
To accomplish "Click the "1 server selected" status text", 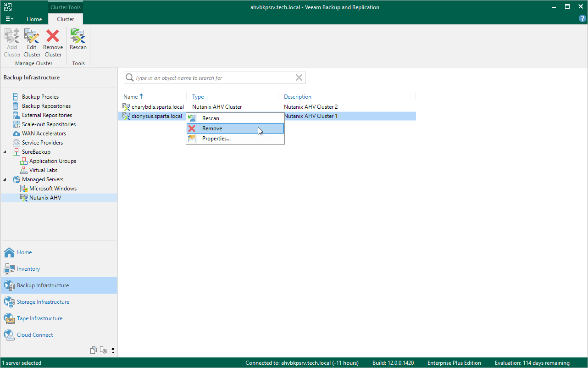I will tap(22, 363).
